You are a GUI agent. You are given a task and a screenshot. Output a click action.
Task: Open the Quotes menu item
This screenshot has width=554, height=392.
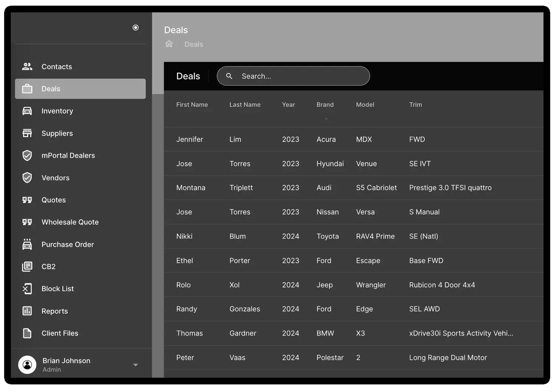pos(54,200)
